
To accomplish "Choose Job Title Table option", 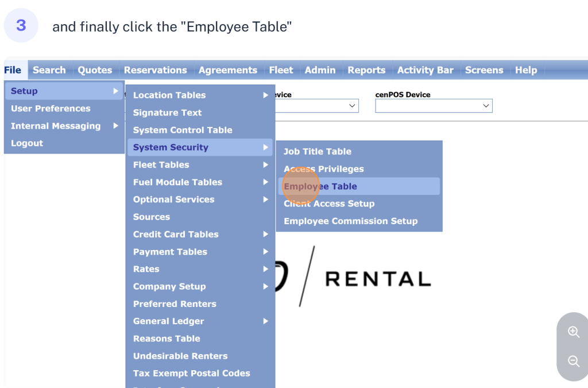I will click(x=317, y=152).
